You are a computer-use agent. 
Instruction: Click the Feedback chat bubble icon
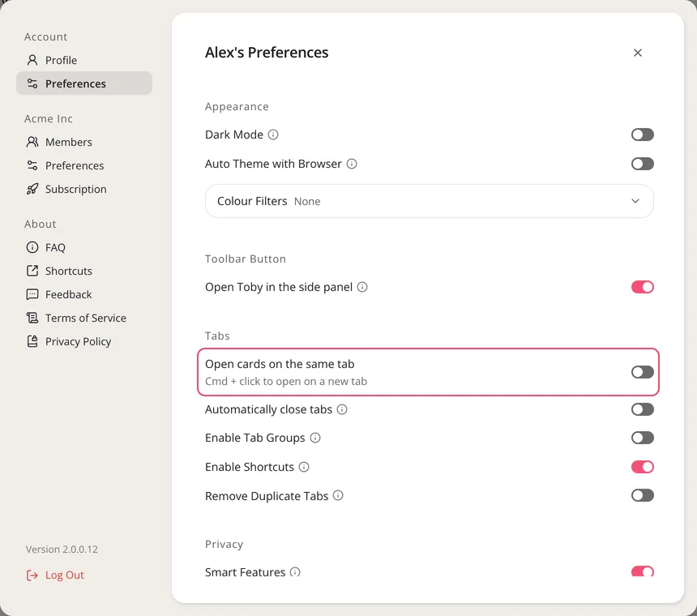point(32,294)
